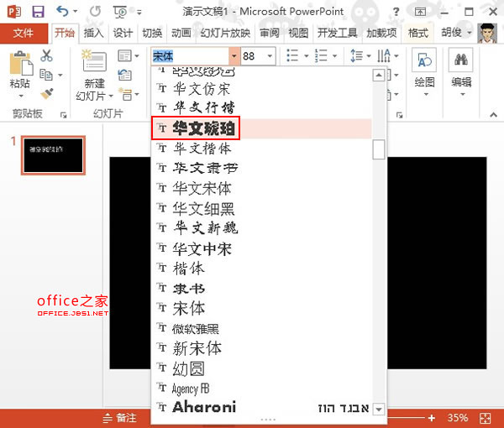Viewport: 504px width, 428px height.
Task: Toggle the 备注 notes pane
Action: 120,418
